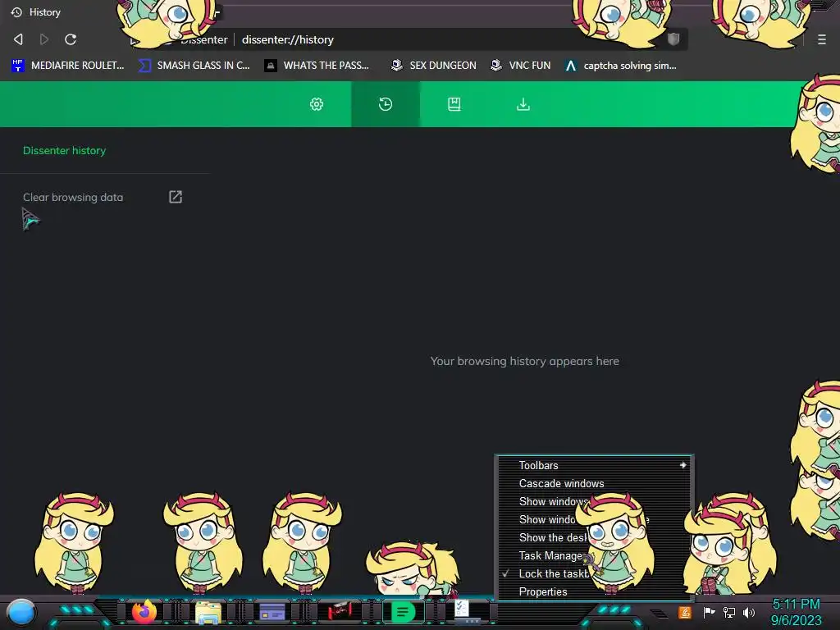840x630 pixels.
Task: Click the Java tray icon
Action: (684, 612)
